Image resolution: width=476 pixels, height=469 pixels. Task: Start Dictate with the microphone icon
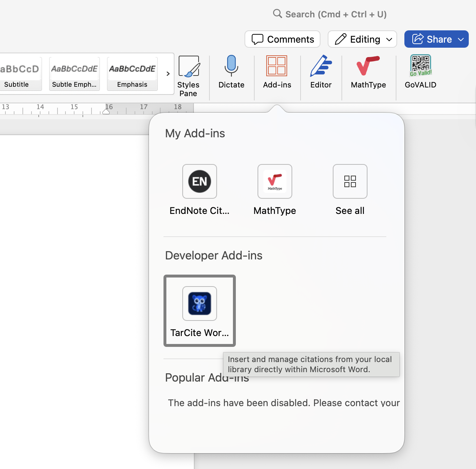click(231, 72)
